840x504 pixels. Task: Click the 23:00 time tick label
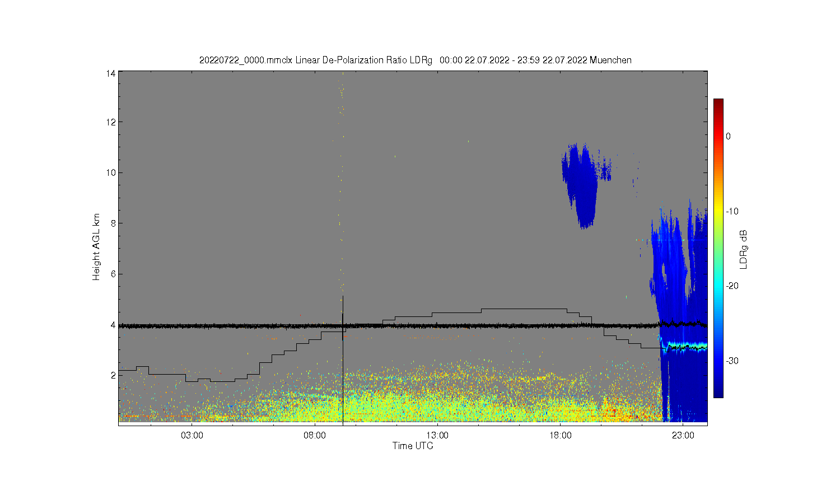point(683,436)
